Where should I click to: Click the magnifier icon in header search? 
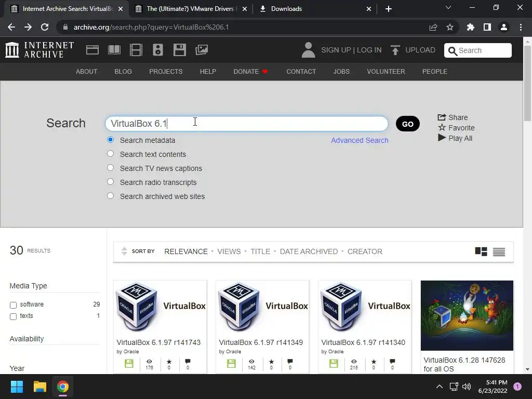(x=453, y=51)
